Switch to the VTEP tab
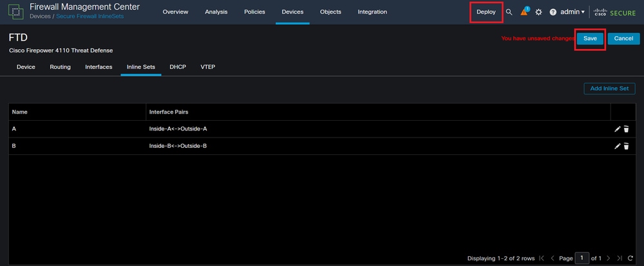644x266 pixels. pos(208,67)
